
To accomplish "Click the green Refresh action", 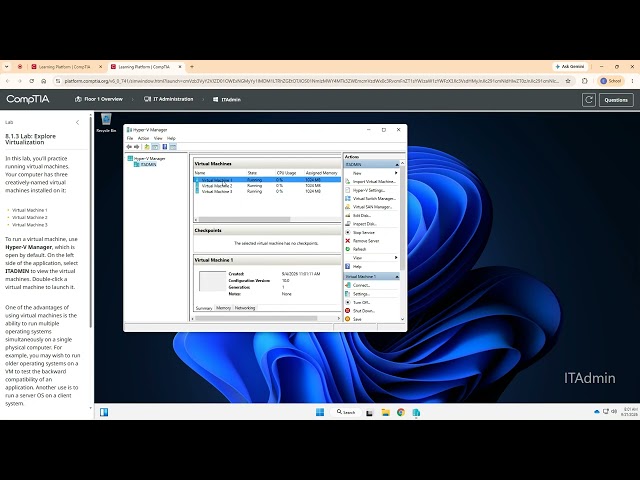I will click(359, 249).
